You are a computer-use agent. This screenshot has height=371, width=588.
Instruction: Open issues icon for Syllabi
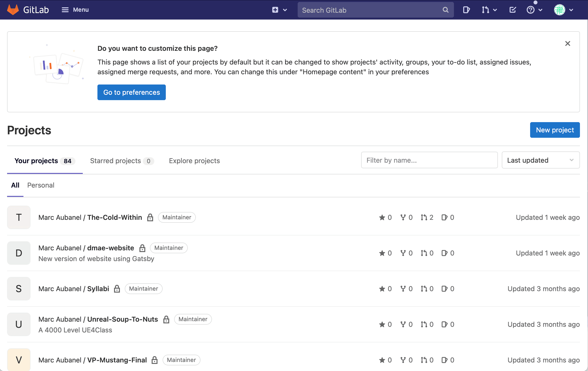pos(444,289)
